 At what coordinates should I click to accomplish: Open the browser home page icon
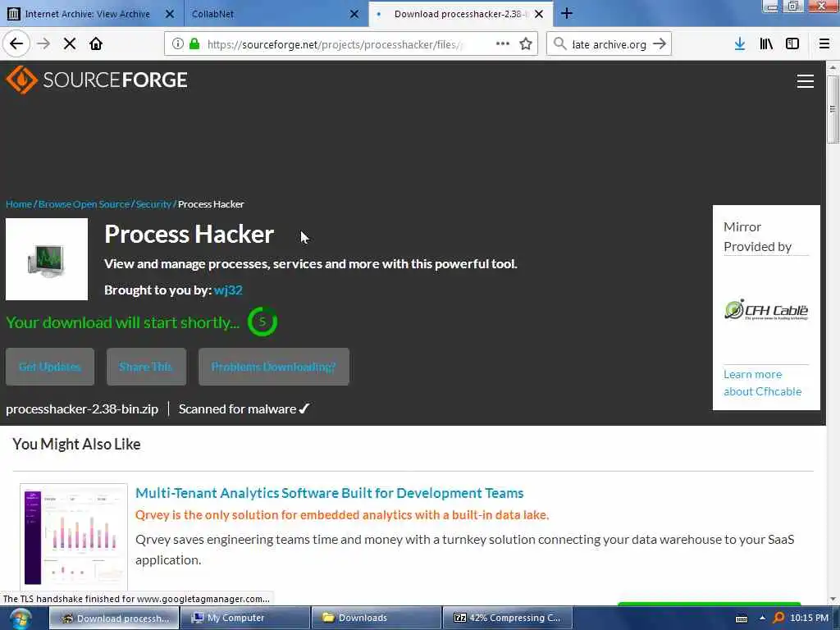(96, 44)
